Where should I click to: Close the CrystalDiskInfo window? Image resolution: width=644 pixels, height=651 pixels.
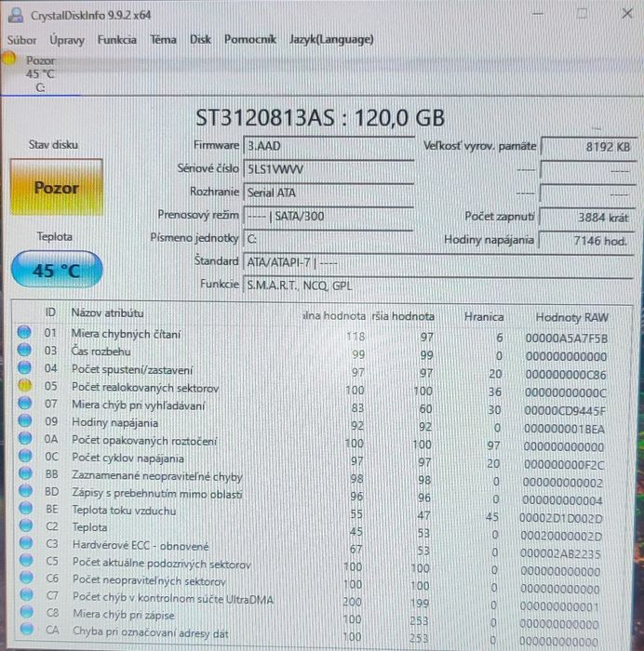627,14
